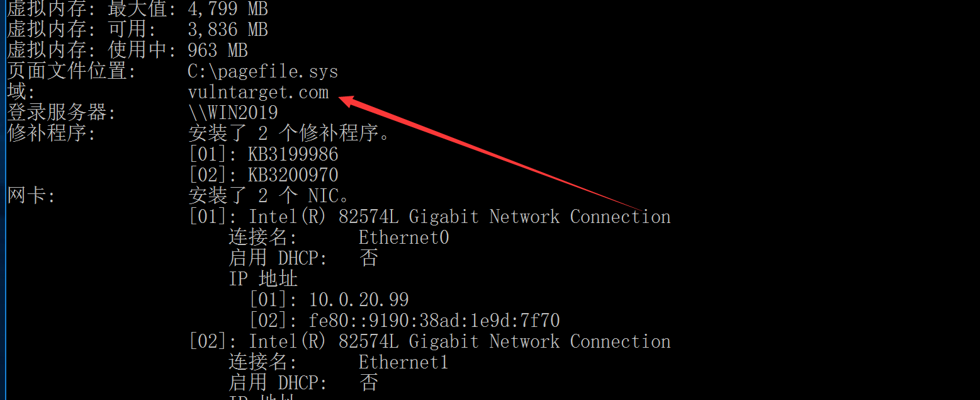Click the C:\pagefile.sys path text
The width and height of the screenshot is (980, 400).
tap(263, 72)
